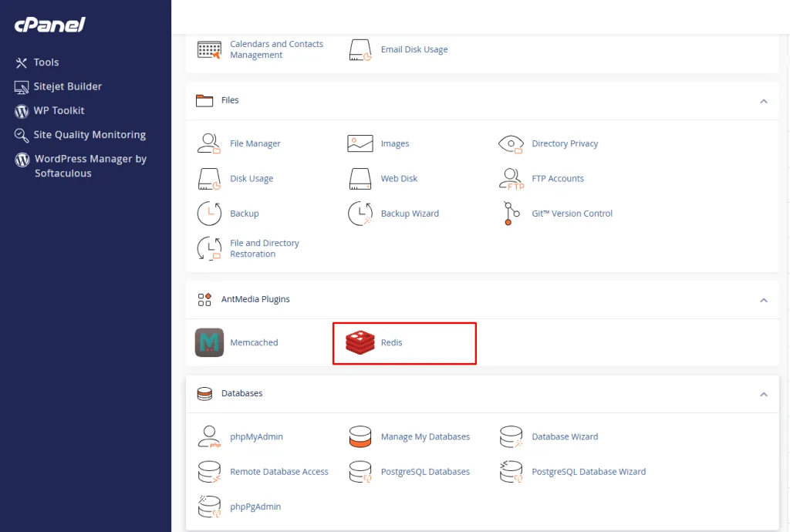This screenshot has height=532, width=790.
Task: Collapse the AntMedia Plugins section
Action: 763,300
